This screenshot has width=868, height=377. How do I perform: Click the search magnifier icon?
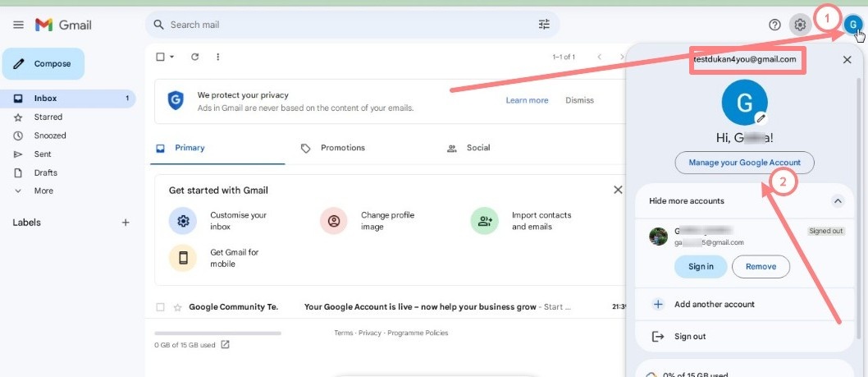[159, 25]
